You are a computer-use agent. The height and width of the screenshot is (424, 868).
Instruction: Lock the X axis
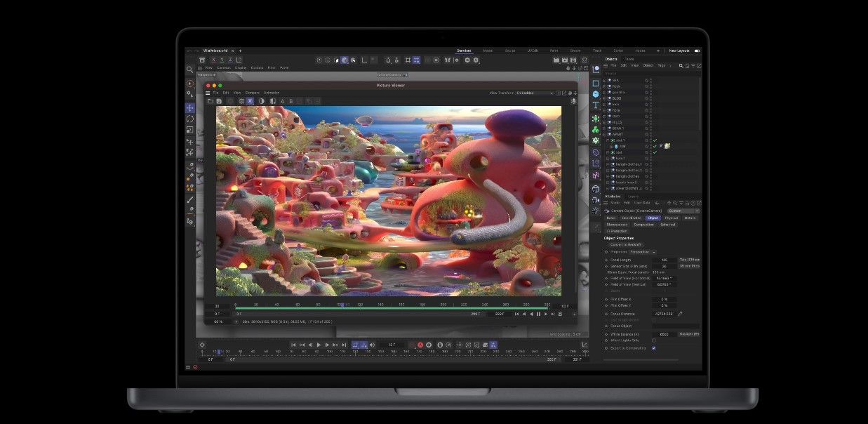pyautogui.click(x=214, y=60)
